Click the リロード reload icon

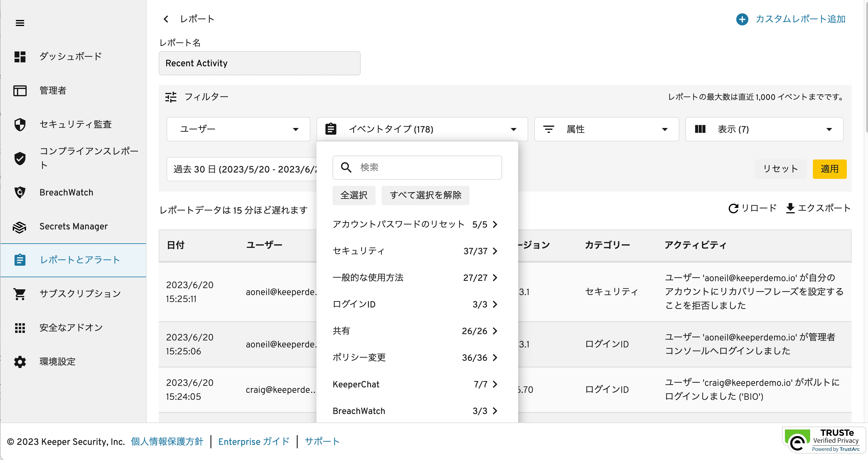click(733, 209)
